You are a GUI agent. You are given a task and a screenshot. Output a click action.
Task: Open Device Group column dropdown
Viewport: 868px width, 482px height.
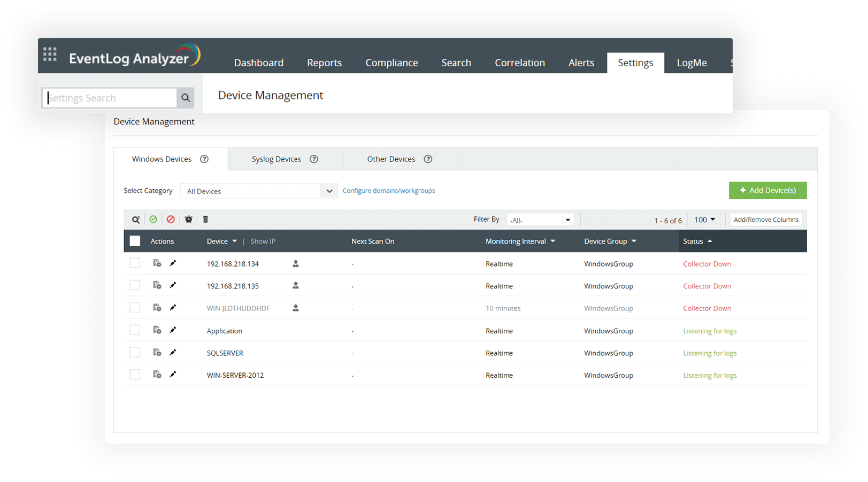[634, 242]
